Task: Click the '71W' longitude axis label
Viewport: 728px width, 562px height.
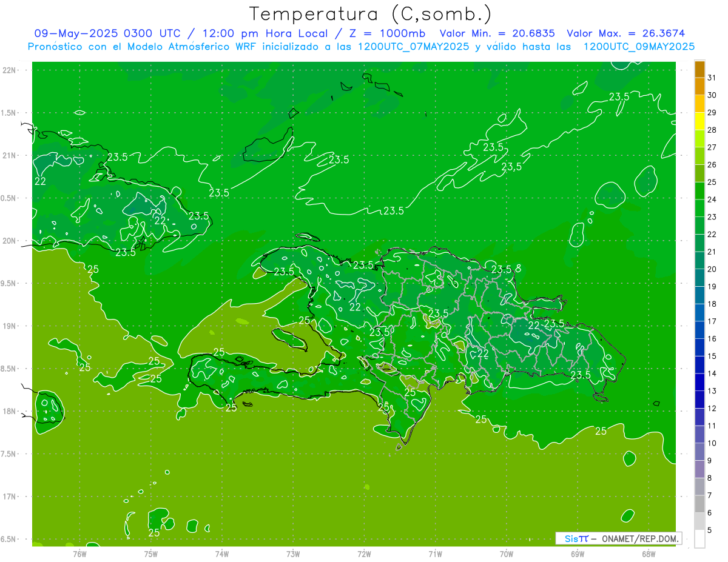Action: 435,554
